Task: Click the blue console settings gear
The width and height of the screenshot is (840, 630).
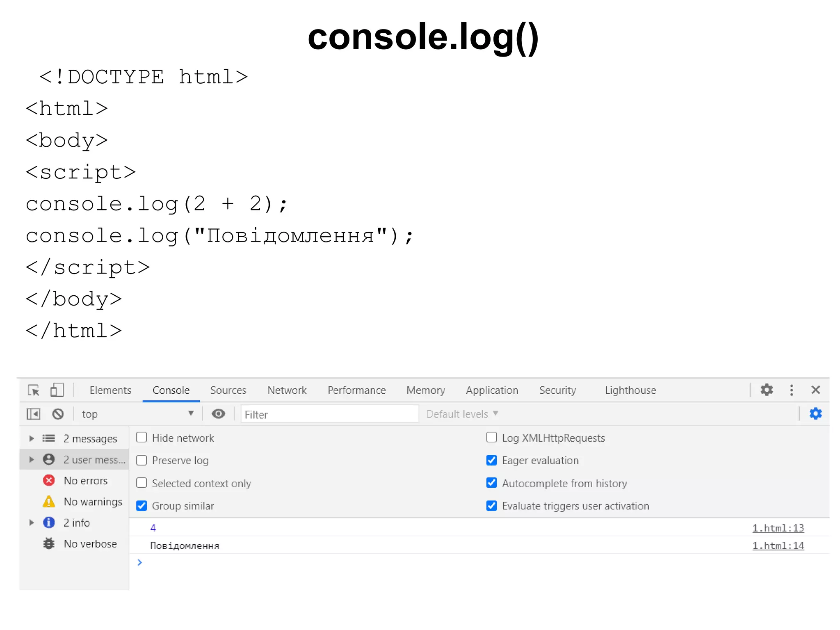Action: 815,414
